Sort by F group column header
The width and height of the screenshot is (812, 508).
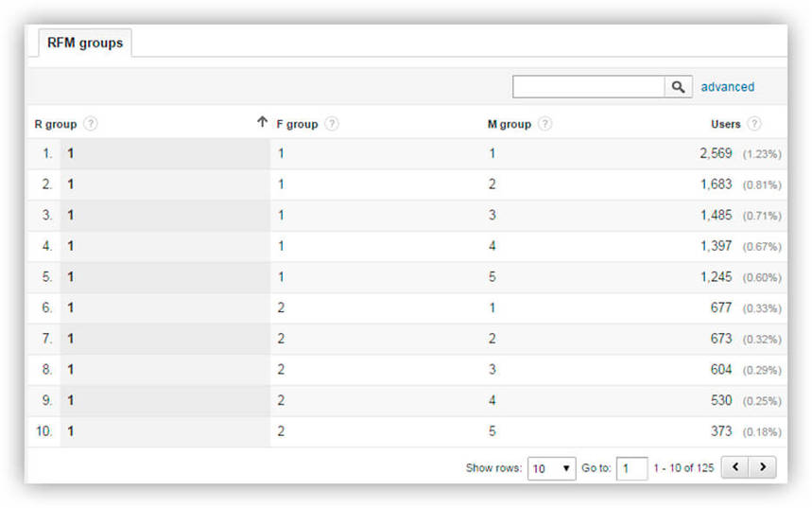297,124
